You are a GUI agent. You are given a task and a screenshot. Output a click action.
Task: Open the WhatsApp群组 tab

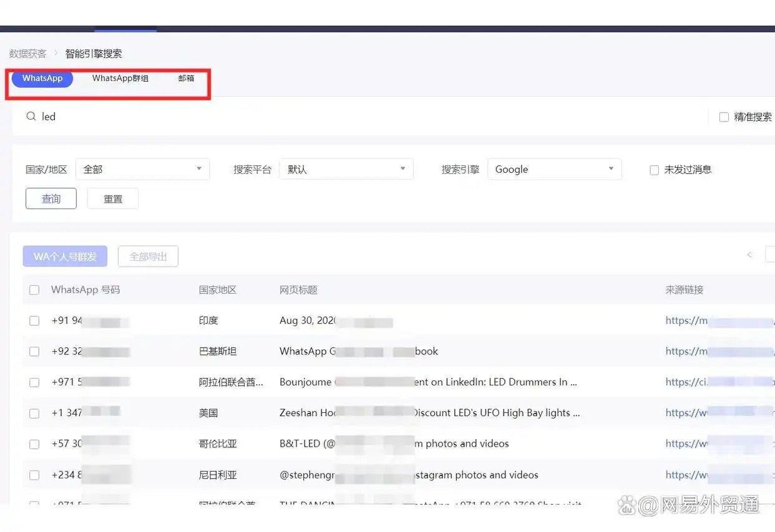pyautogui.click(x=120, y=79)
